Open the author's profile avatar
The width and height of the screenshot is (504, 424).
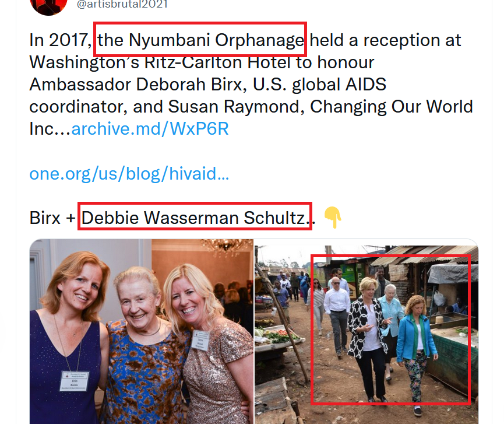click(48, 6)
